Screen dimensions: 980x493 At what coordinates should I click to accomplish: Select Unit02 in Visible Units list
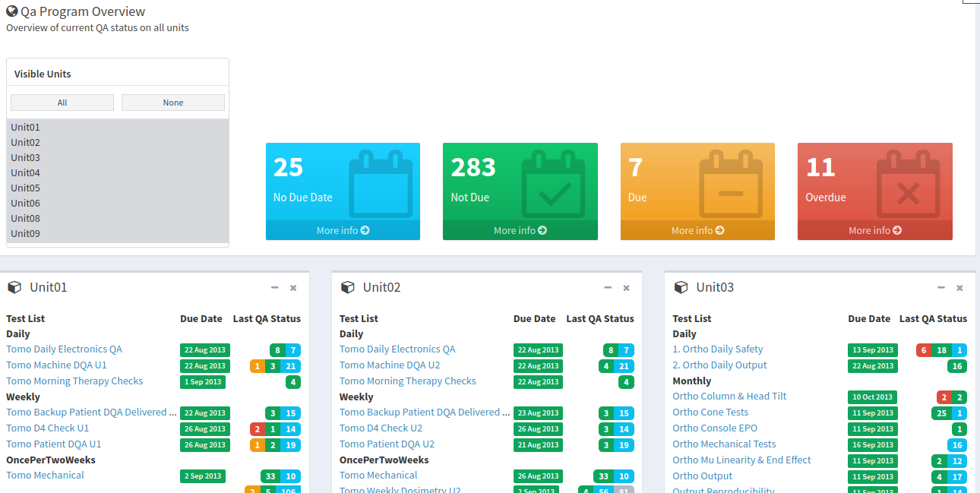(x=118, y=142)
